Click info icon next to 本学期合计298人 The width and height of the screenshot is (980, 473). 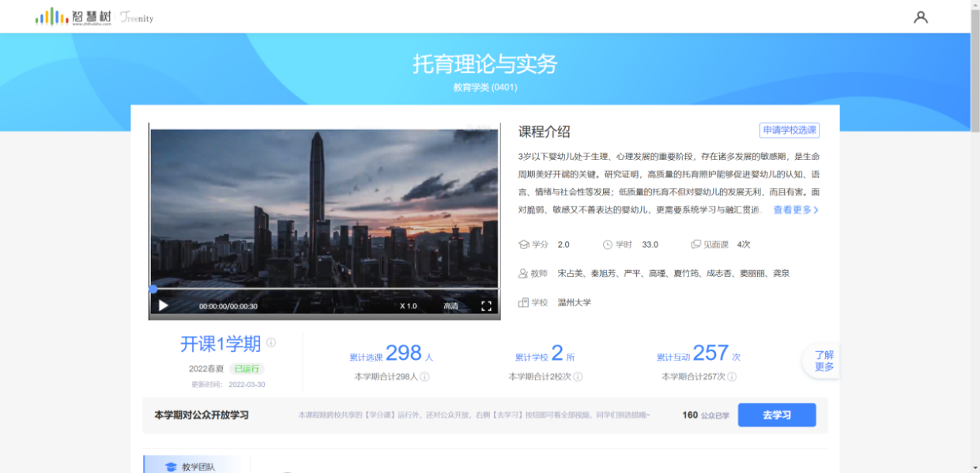pos(424,377)
